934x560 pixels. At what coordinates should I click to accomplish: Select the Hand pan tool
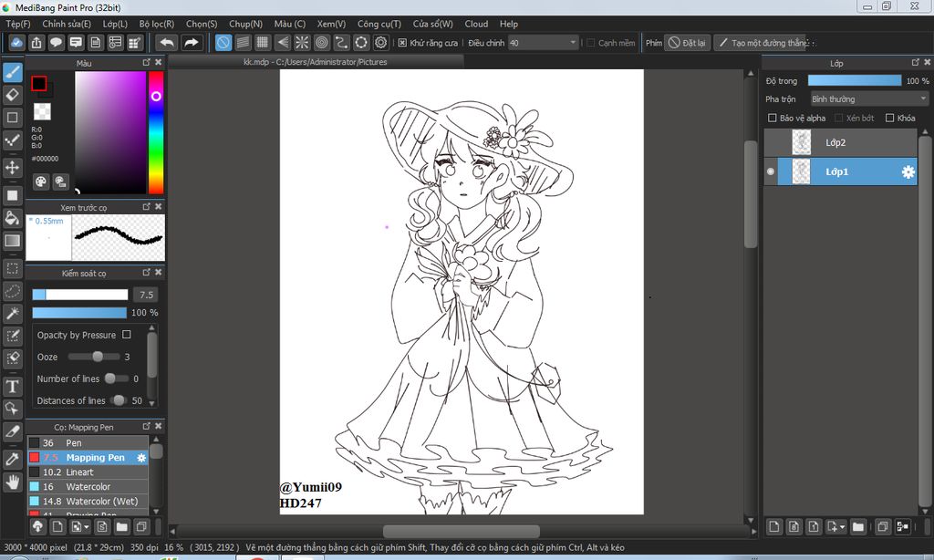tap(13, 482)
